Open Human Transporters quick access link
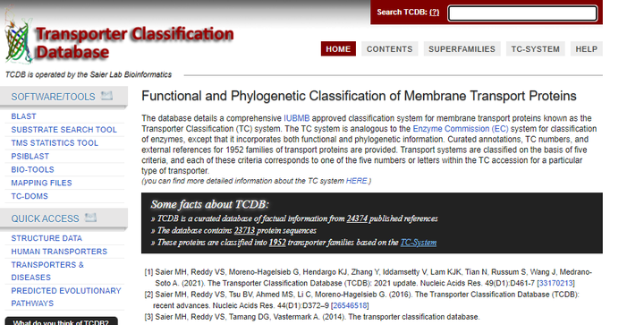The image size is (644, 325). 59,252
